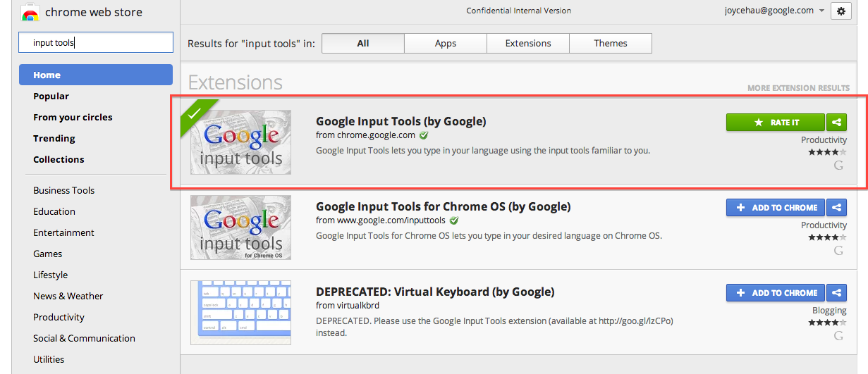Screen dimensions: 868x374
Task: Open Virtual Keyboard thumbnail image
Action: tap(240, 313)
